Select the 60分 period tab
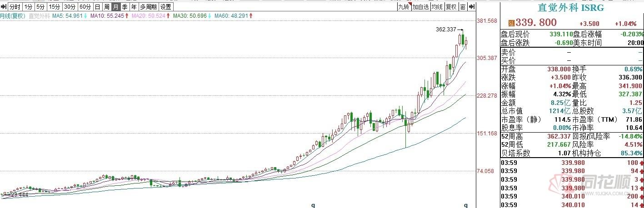This screenshot has width=644, height=208. [85, 7]
